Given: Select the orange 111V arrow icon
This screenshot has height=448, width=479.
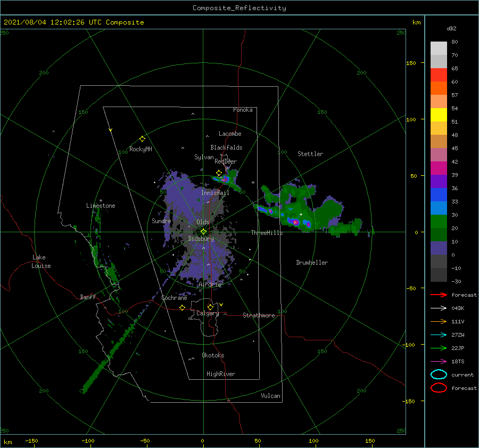Looking at the screenshot, I should 439,321.
